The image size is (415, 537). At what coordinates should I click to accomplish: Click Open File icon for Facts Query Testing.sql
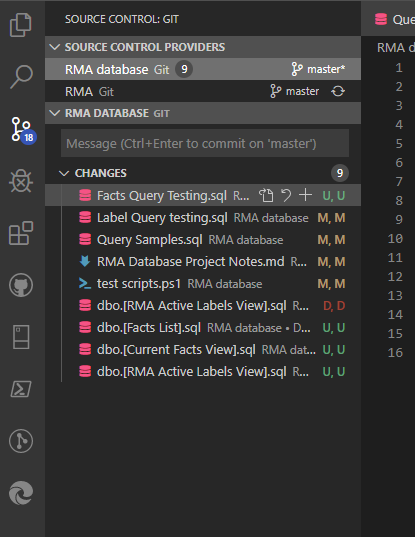tap(266, 196)
